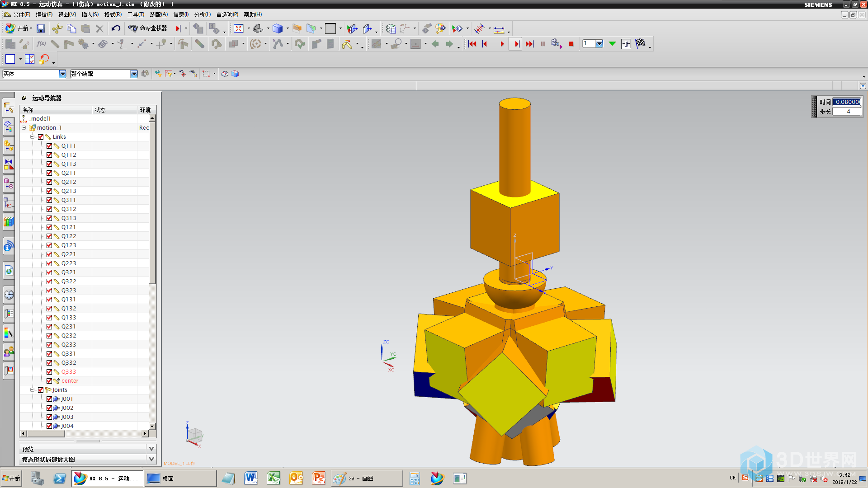Open the 开始 start dropdown in toolbar

(19, 28)
